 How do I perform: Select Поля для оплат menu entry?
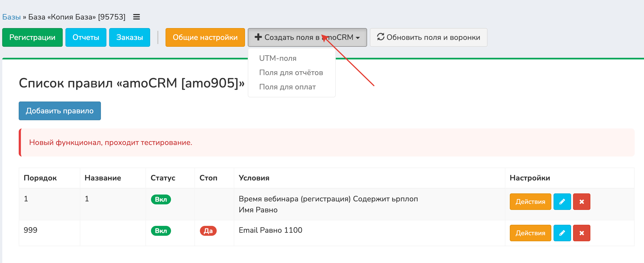click(x=287, y=87)
